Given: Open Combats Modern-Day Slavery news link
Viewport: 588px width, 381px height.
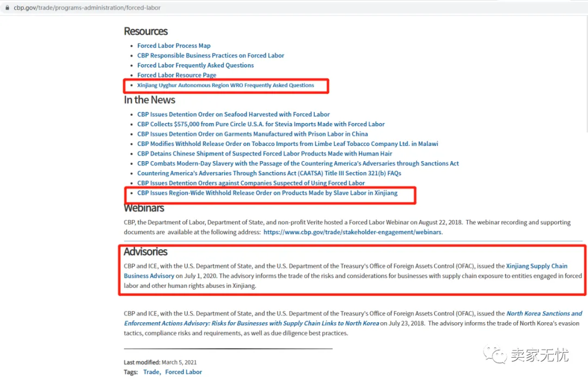Looking at the screenshot, I should [x=298, y=163].
